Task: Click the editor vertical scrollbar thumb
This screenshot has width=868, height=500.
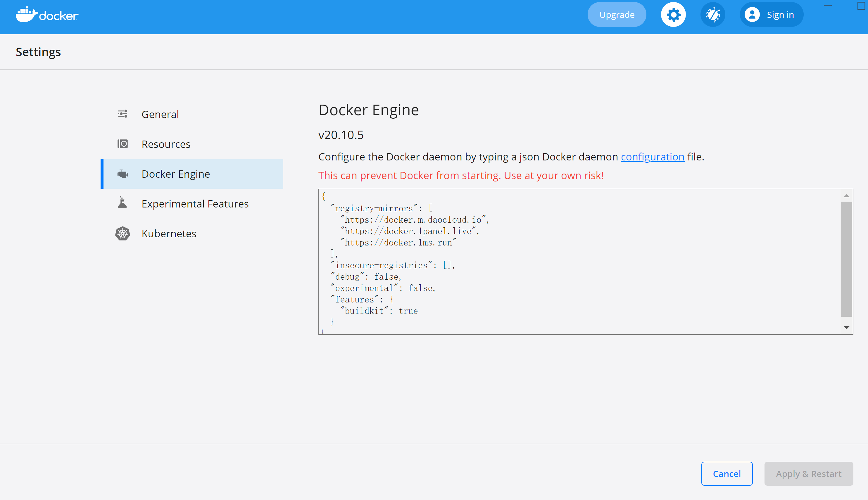Action: [x=847, y=259]
